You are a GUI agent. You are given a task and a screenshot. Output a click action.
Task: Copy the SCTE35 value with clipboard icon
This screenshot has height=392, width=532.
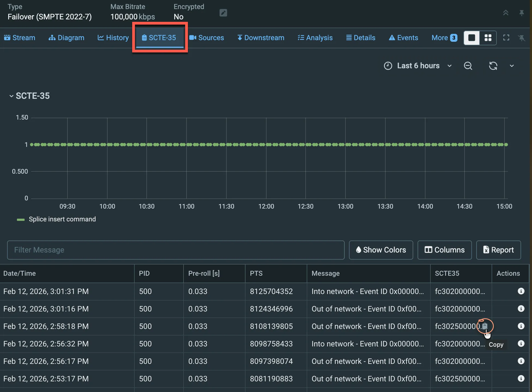(x=485, y=326)
